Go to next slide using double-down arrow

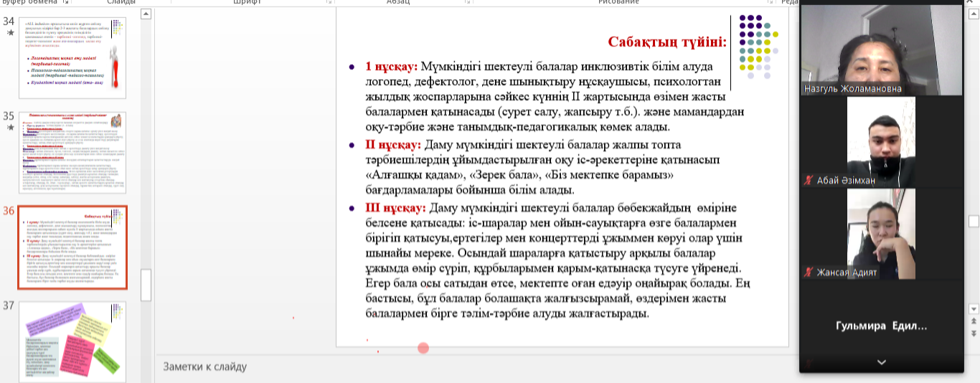coord(974,334)
